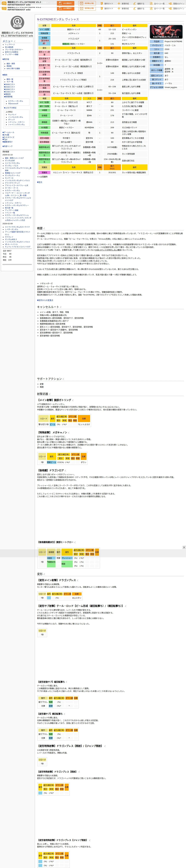The width and height of the screenshot is (186, 868).
Task: Expand the ▼Tips section
Action: click(5, 139)
